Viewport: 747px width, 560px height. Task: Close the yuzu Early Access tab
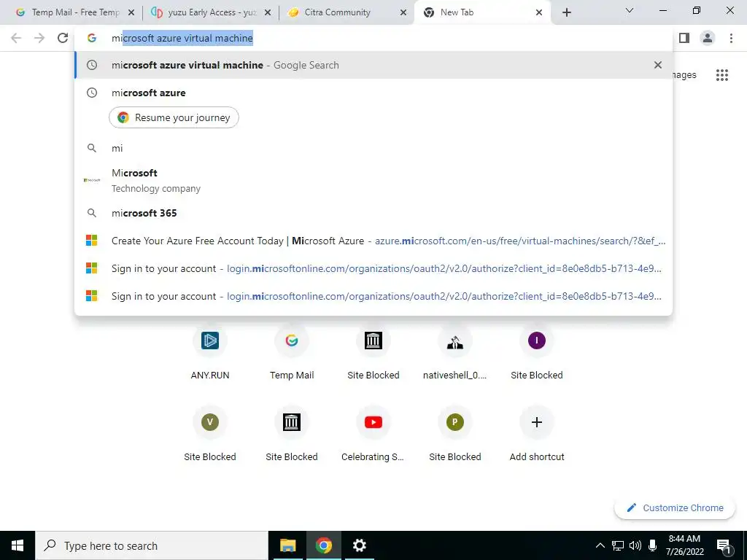pyautogui.click(x=268, y=12)
